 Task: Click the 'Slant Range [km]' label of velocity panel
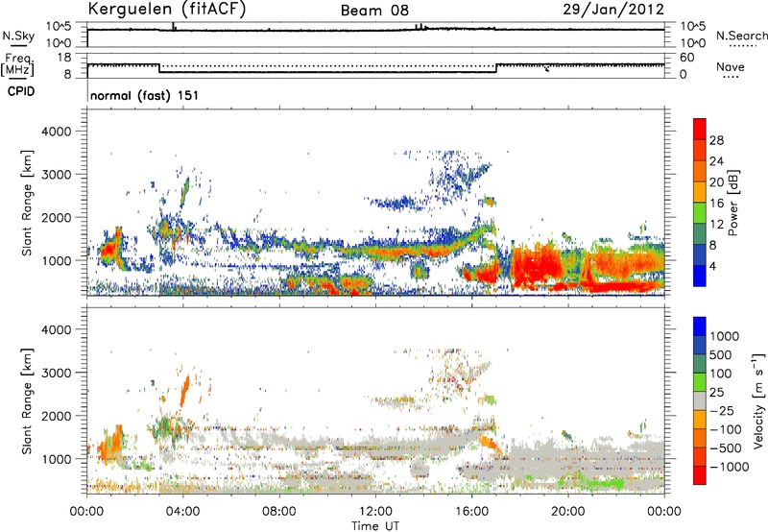(x=27, y=400)
